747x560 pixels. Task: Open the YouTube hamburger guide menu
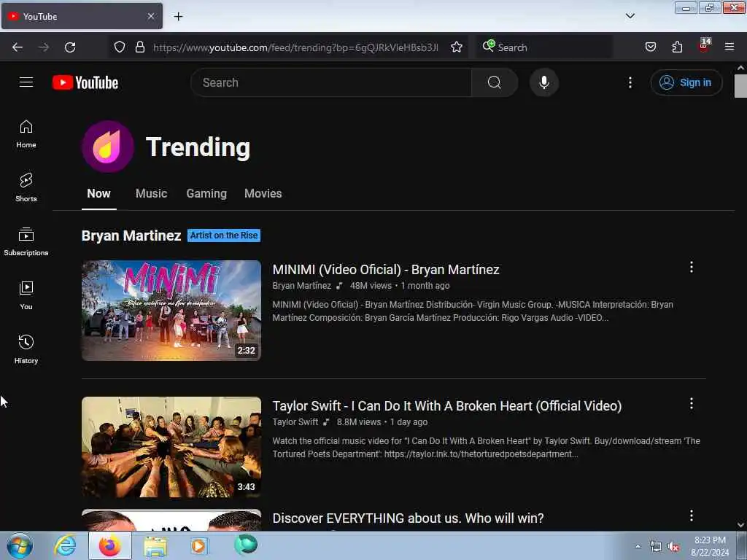(26, 82)
